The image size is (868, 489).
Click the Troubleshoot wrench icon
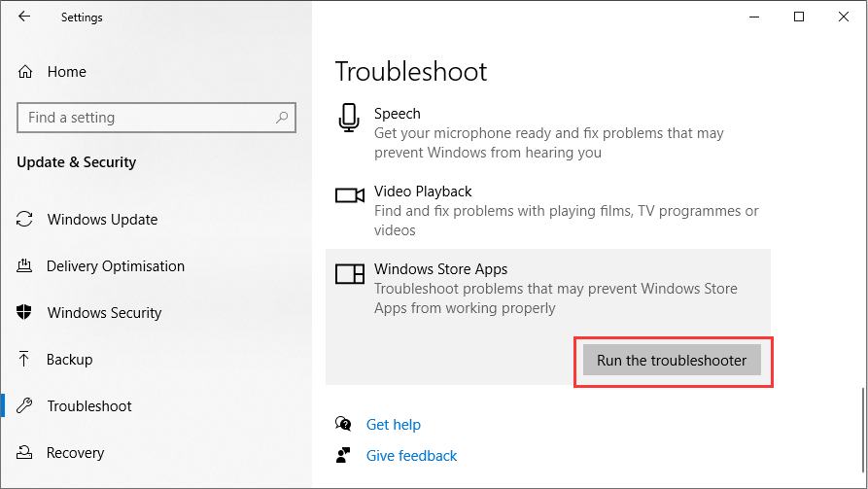click(x=26, y=406)
